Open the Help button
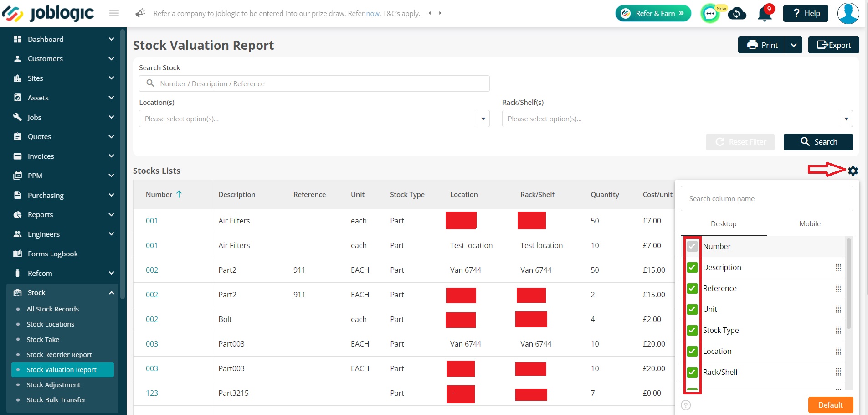Viewport: 868px width, 415px height. point(806,13)
